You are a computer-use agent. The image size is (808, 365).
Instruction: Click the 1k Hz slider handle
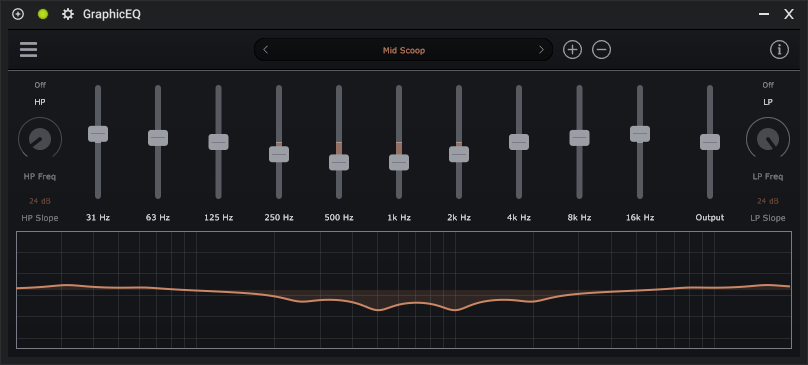pos(399,162)
